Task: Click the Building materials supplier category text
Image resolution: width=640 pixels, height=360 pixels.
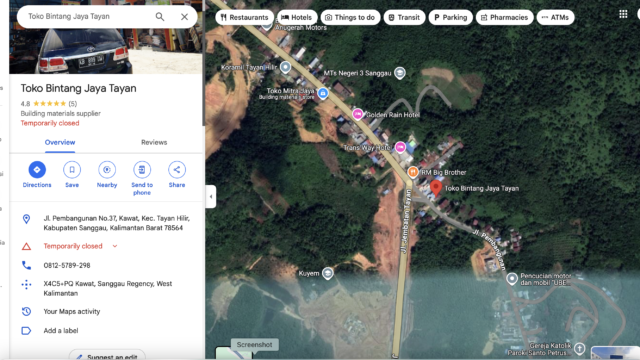Action: tap(60, 113)
